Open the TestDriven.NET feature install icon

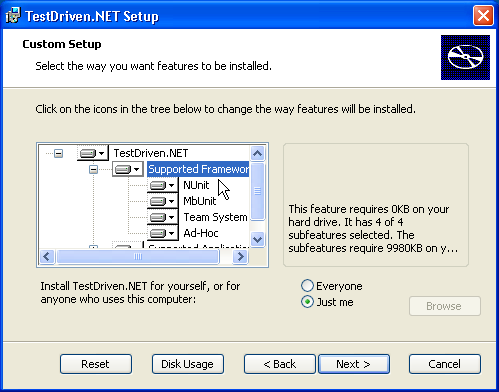[x=93, y=153]
